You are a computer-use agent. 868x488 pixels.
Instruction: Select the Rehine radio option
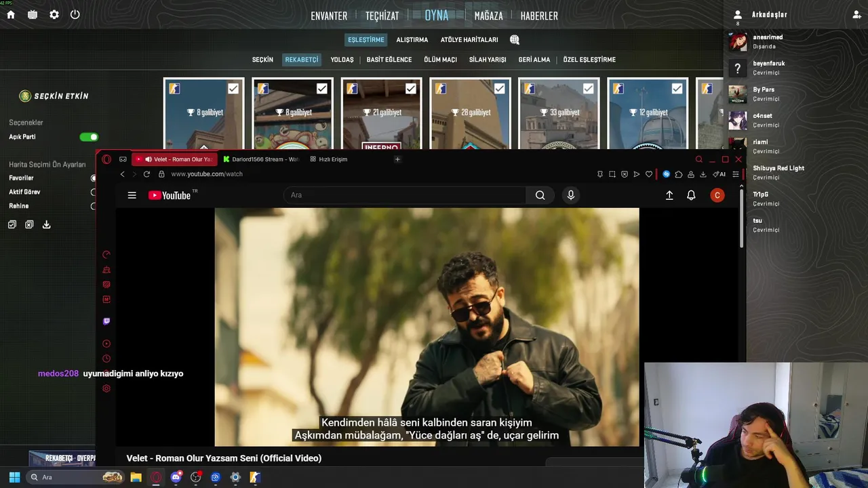[94, 206]
